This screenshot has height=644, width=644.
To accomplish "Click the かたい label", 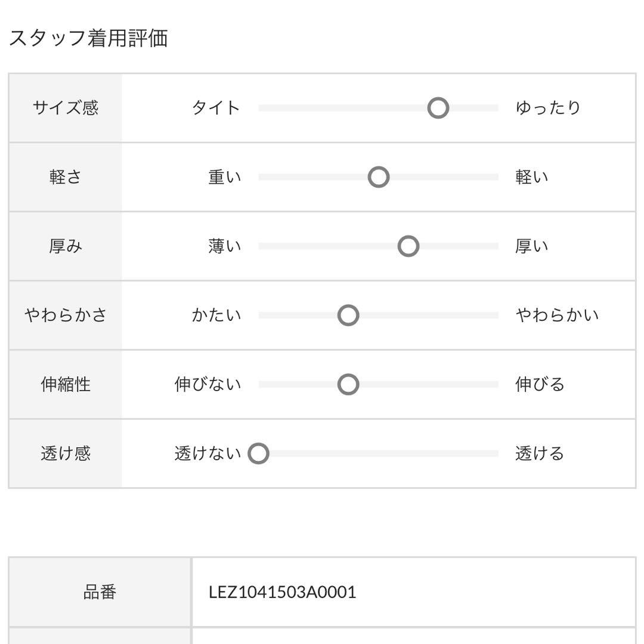I will pyautogui.click(x=216, y=315).
